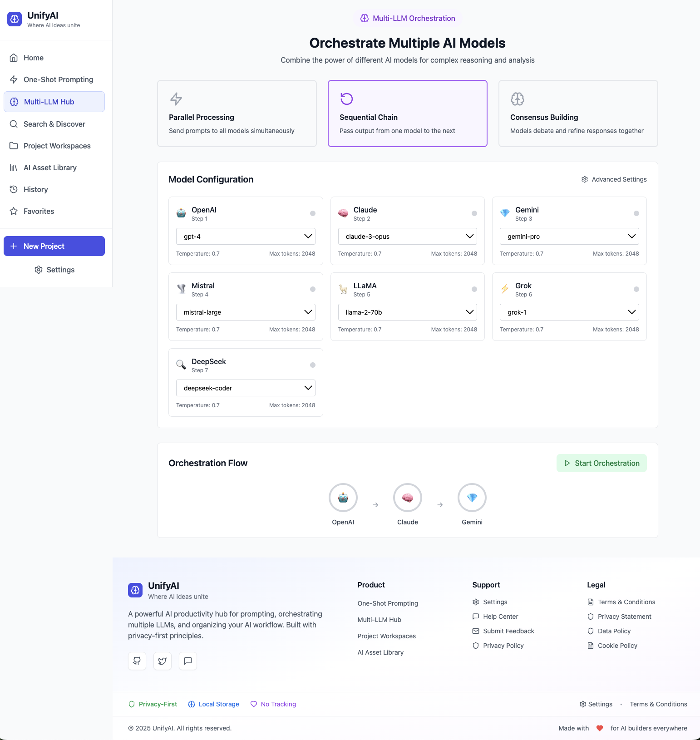700x740 pixels.
Task: Open Settings below New Project
Action: coord(54,270)
